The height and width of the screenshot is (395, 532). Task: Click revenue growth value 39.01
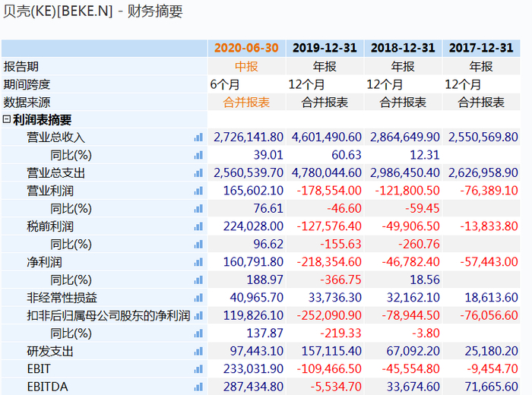(x=268, y=155)
